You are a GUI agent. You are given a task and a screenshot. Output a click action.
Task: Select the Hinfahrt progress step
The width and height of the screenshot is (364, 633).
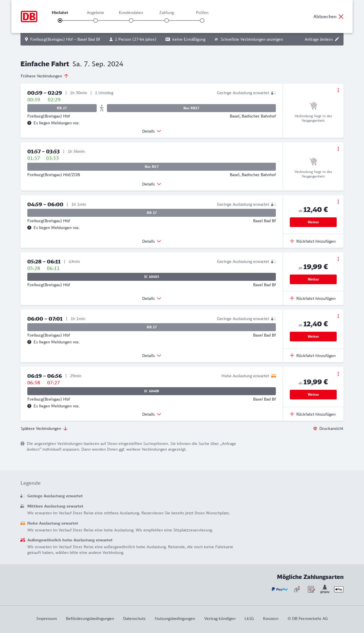[60, 20]
